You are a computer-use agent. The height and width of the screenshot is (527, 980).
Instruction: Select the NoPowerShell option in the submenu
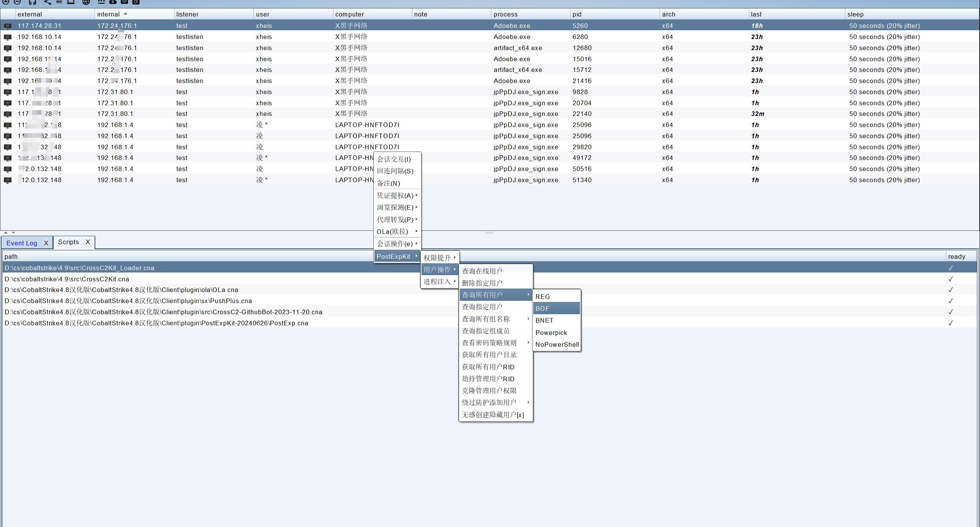coord(557,344)
